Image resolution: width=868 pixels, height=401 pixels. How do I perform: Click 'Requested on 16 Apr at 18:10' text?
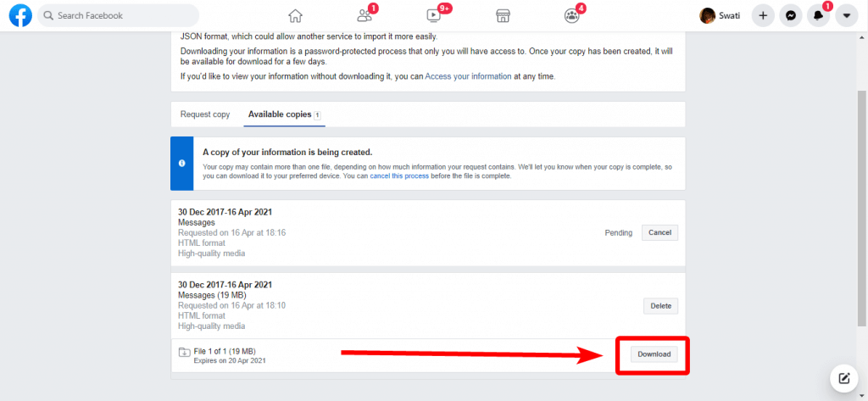tap(232, 305)
